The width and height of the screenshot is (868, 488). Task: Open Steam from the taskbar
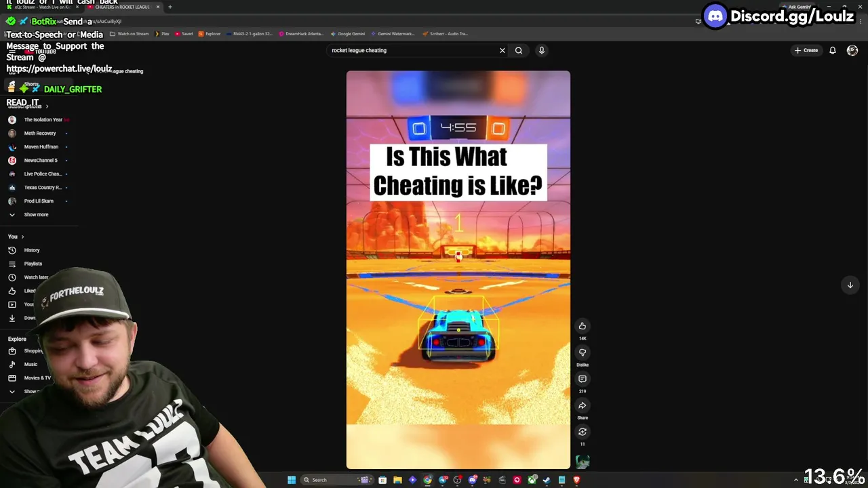click(547, 480)
